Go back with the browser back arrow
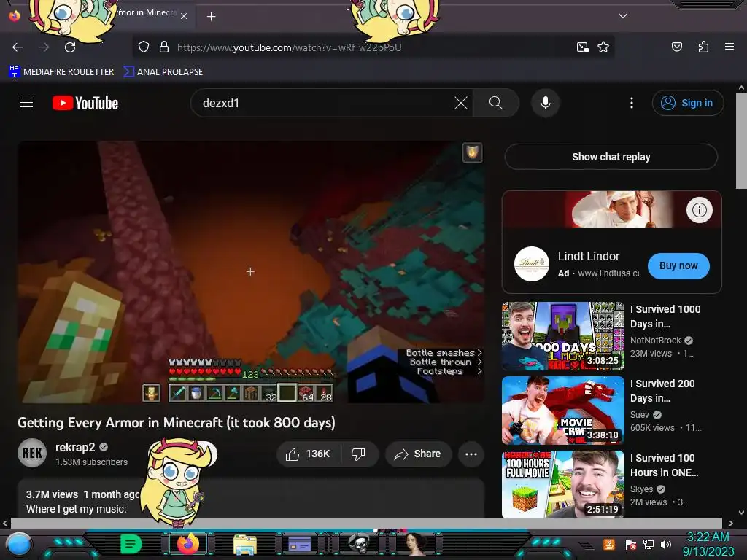The image size is (747, 560). click(x=18, y=47)
